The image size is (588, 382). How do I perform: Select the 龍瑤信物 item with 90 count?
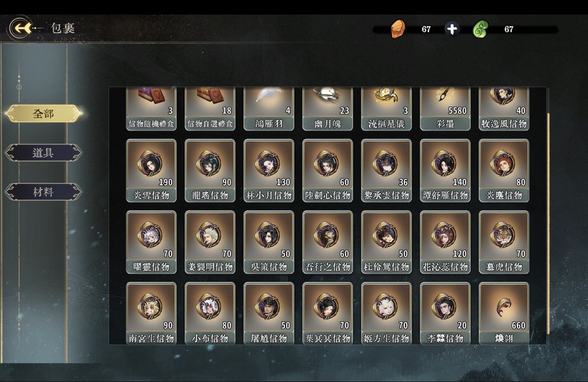tap(210, 170)
